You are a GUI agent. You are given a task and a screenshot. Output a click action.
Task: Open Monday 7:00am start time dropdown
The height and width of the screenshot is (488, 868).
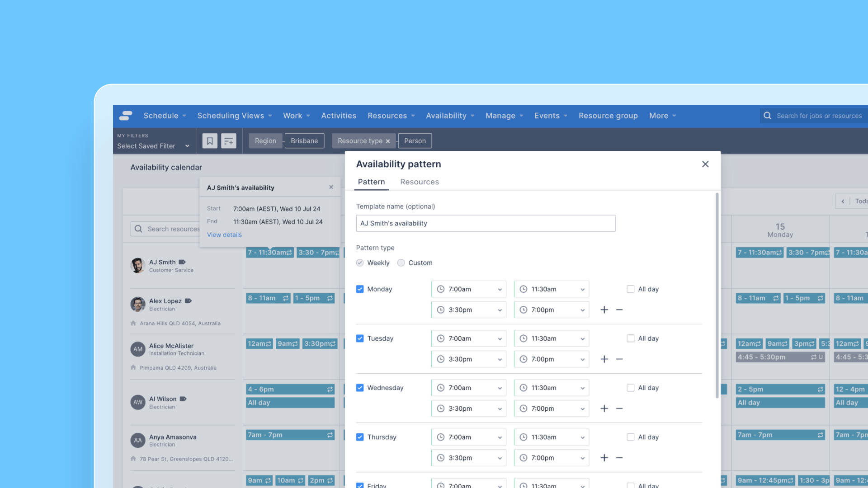coord(469,289)
